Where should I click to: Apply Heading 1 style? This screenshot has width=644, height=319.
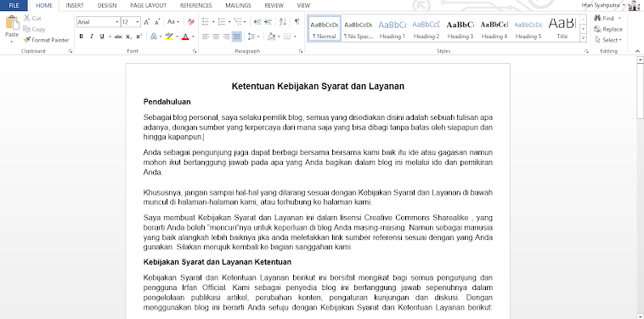[393, 28]
